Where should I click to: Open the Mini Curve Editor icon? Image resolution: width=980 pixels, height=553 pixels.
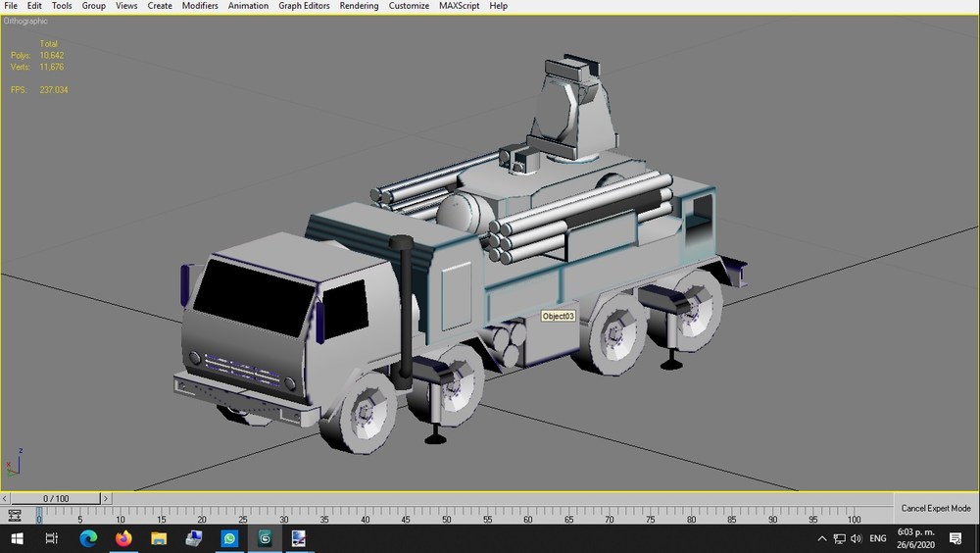(15, 516)
